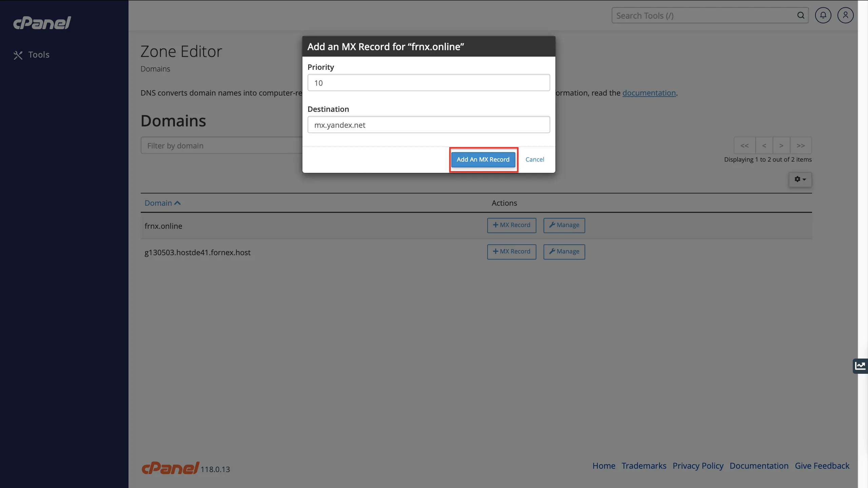Cancel the MX record dialog

click(535, 160)
